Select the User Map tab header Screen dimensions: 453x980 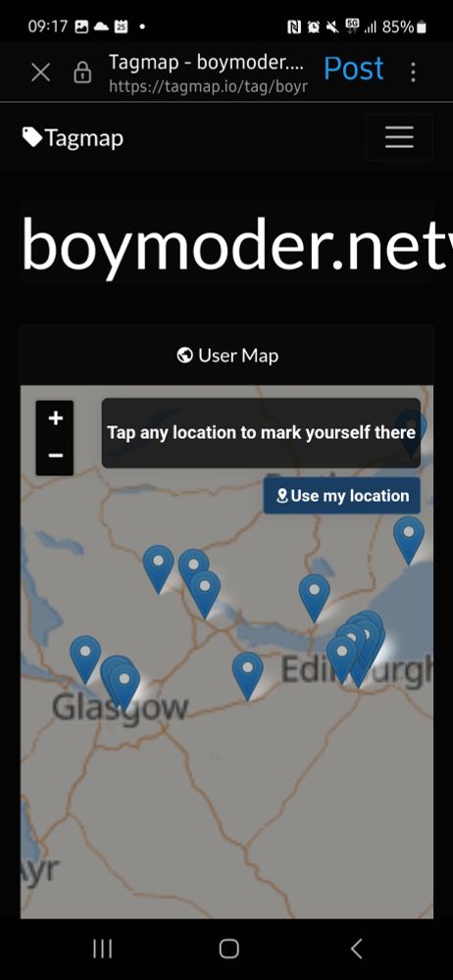tap(227, 356)
